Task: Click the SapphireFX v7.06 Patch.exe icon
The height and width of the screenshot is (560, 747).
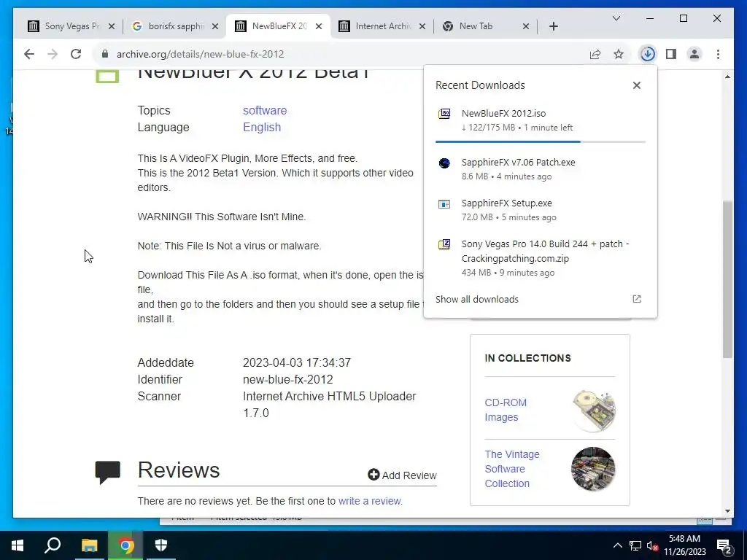Action: tap(444, 163)
